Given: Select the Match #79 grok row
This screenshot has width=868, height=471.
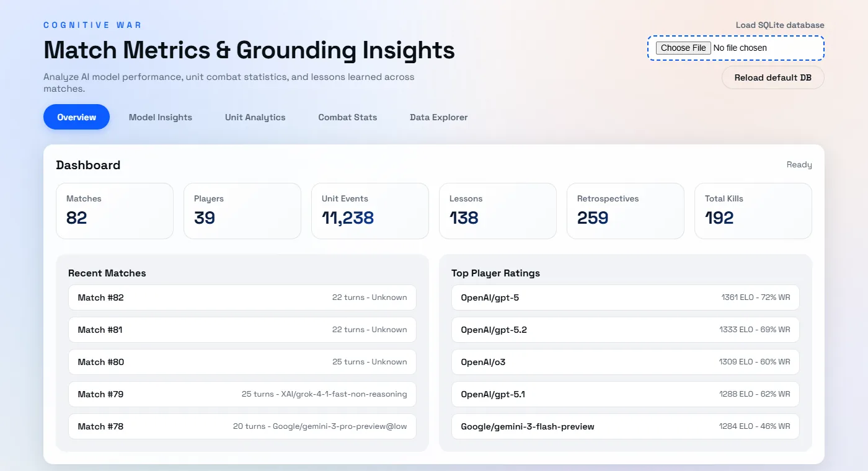Looking at the screenshot, I should 242,394.
